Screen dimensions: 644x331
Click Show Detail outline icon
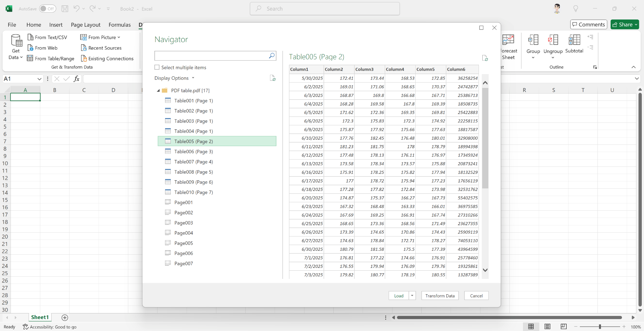591,37
